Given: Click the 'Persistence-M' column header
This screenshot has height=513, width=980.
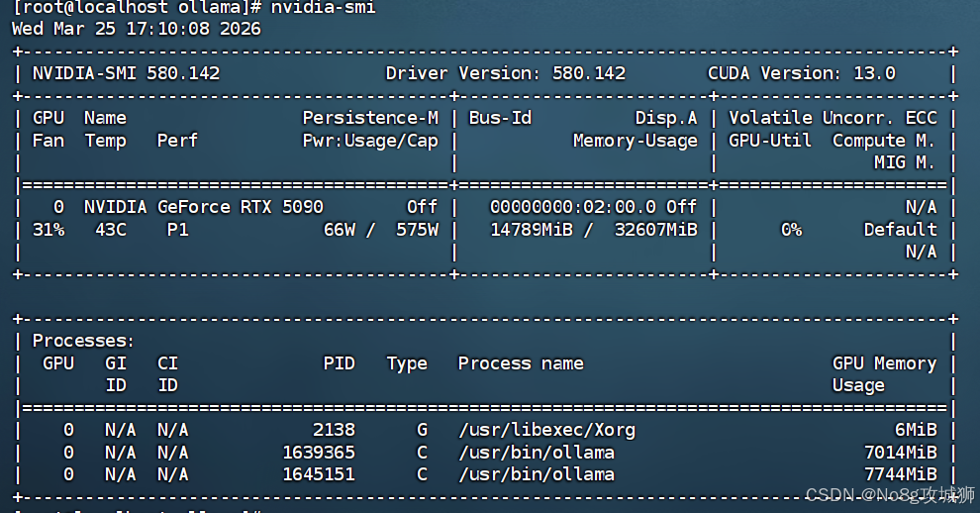Looking at the screenshot, I should tap(370, 118).
